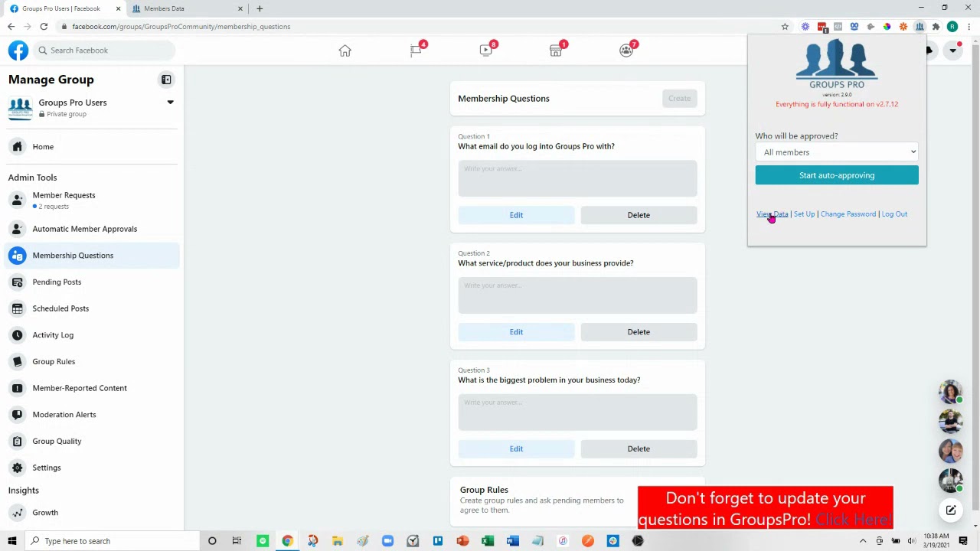Go to Home in the Manage Group sidebar

point(92,147)
